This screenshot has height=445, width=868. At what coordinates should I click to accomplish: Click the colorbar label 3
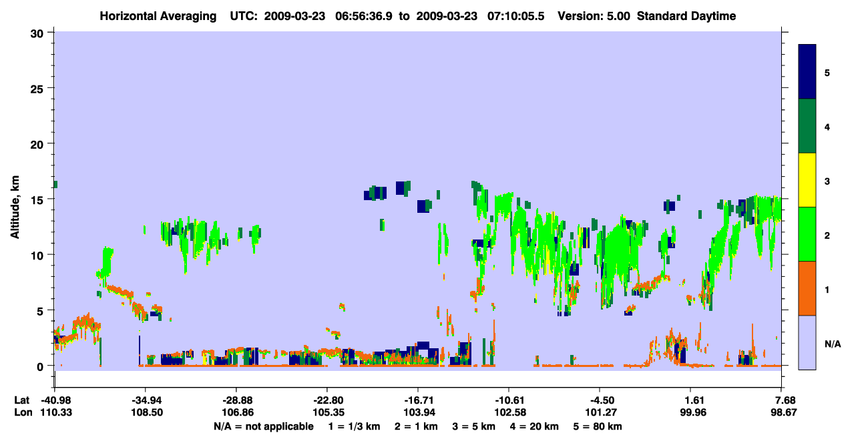point(827,181)
